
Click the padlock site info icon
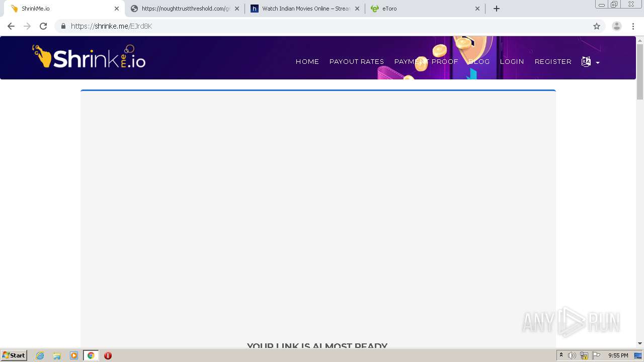(63, 26)
